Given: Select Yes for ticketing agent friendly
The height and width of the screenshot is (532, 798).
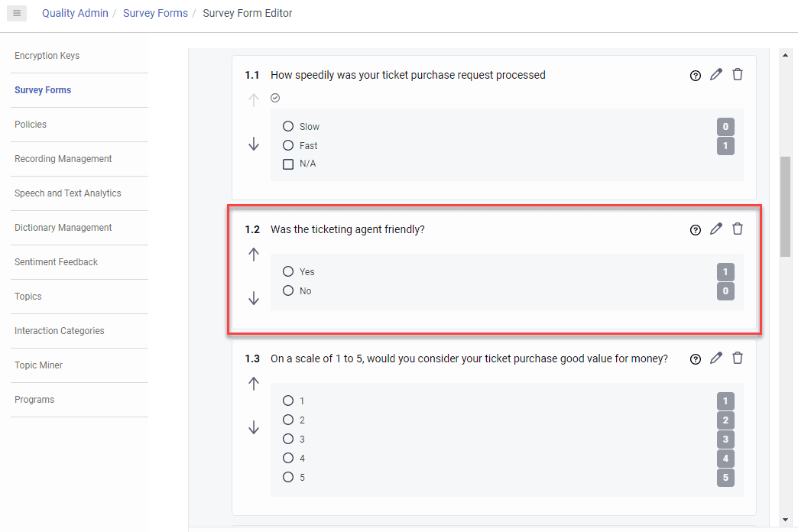Looking at the screenshot, I should coord(288,271).
